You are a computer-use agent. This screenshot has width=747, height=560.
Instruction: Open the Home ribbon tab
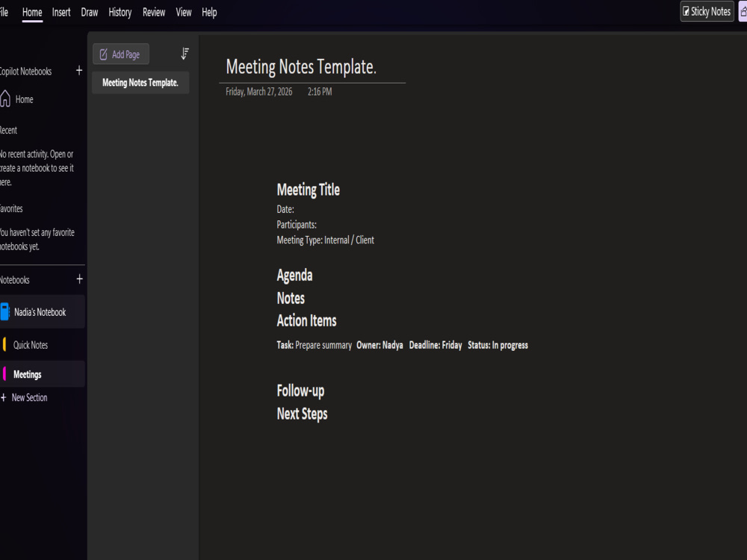[x=32, y=13]
